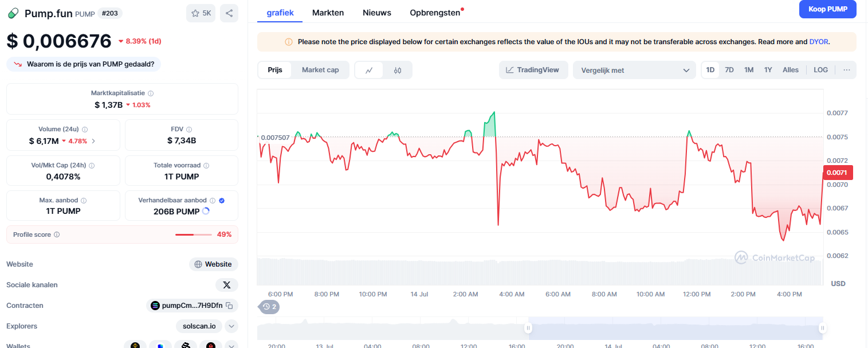The width and height of the screenshot is (868, 348).
Task: Click the $ 1,37B market cap value
Action: (x=109, y=105)
